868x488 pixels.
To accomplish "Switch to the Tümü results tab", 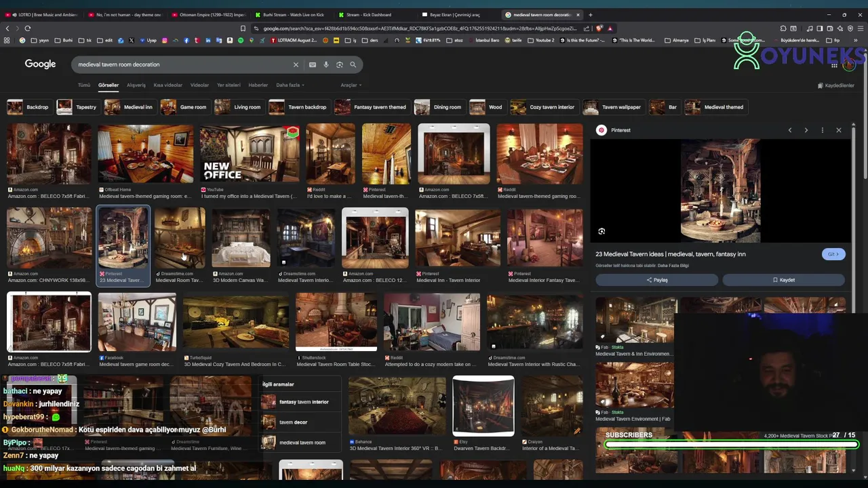I will [84, 85].
